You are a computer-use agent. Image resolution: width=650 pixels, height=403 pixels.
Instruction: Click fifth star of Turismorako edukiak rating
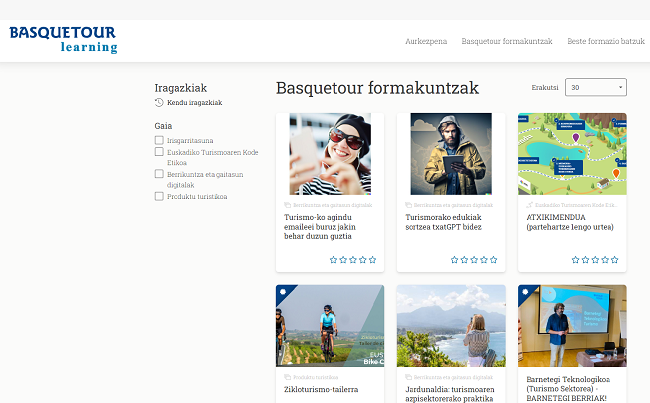494,260
